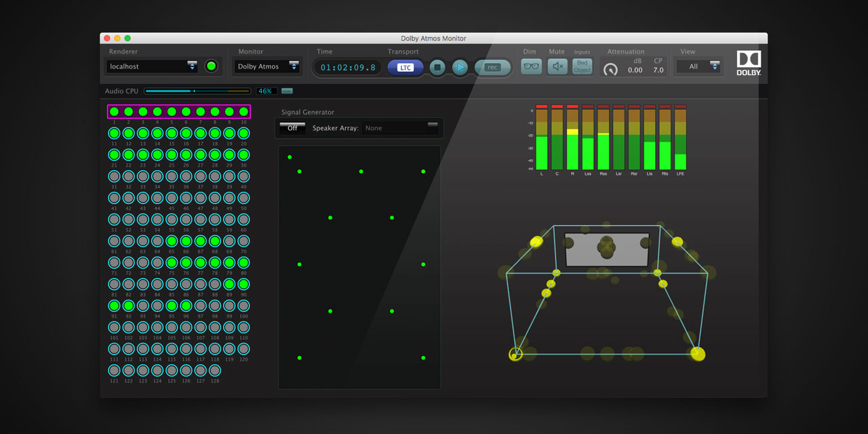Click the Mute speaker icon button
Screen dimensions: 868x434
557,66
